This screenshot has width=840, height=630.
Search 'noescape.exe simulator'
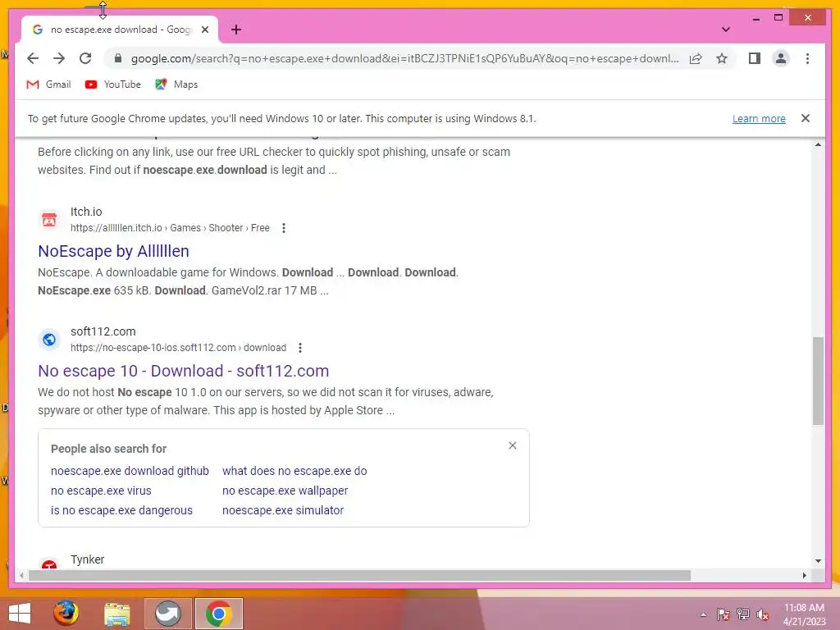click(283, 510)
